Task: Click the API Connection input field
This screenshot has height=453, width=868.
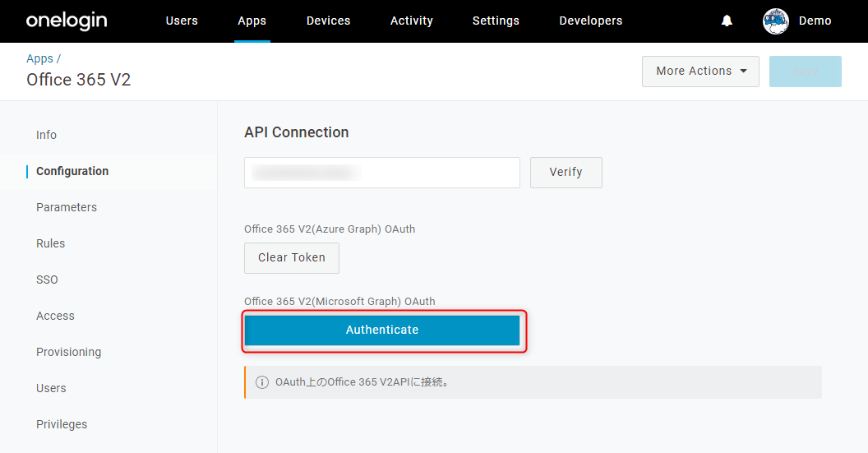Action: click(382, 172)
